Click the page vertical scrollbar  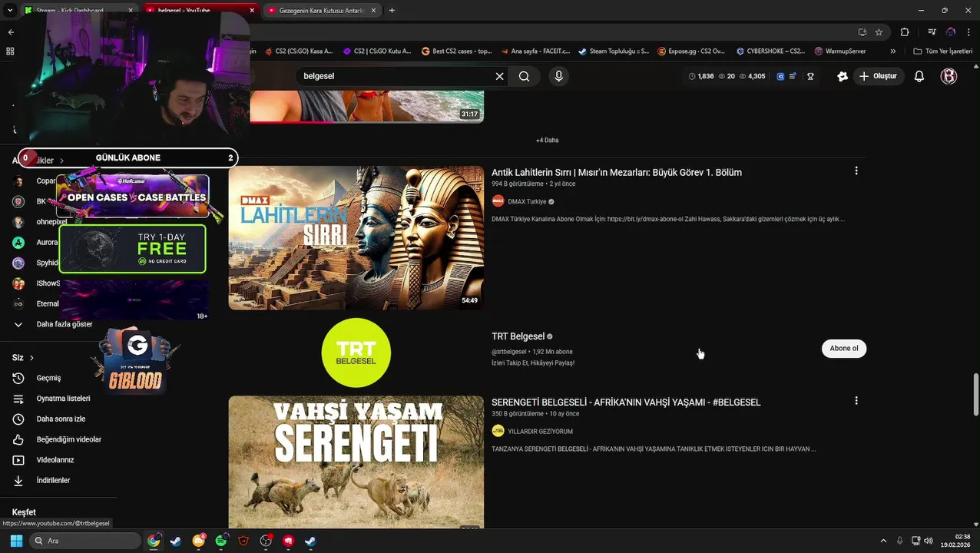[x=975, y=394]
